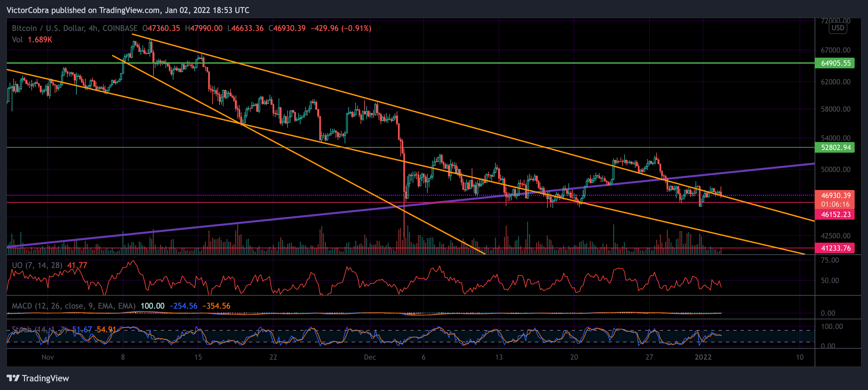Click the 6 date on time axis
This screenshot has height=390, width=868.
(424, 357)
